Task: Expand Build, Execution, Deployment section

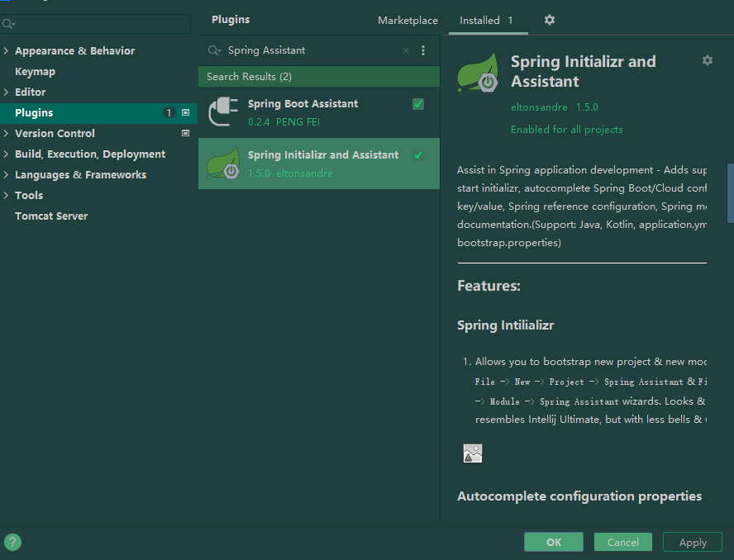Action: [6, 154]
